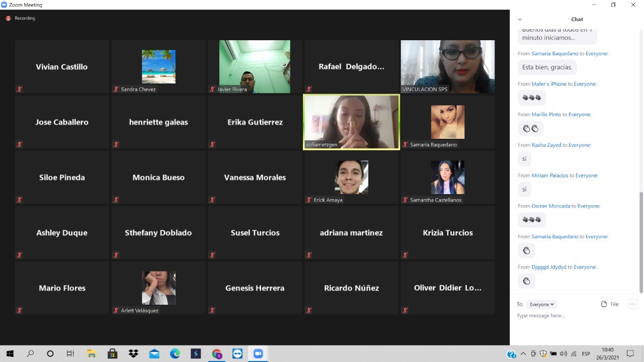Image resolution: width=644 pixels, height=362 pixels.
Task: Show hidden system tray icons
Action: tap(523, 354)
